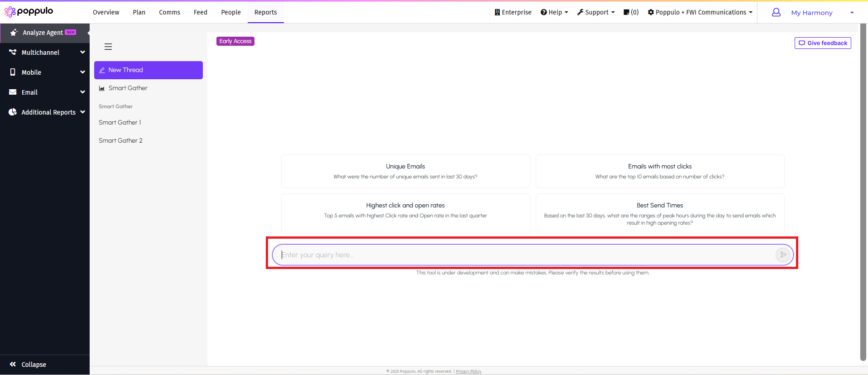Click the Poppulo logo

coord(29,11)
